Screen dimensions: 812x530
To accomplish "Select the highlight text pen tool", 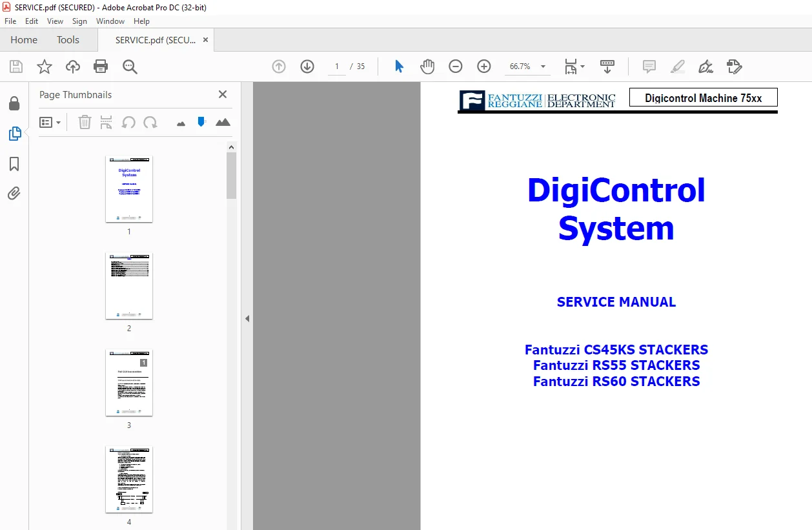I will 678,66.
